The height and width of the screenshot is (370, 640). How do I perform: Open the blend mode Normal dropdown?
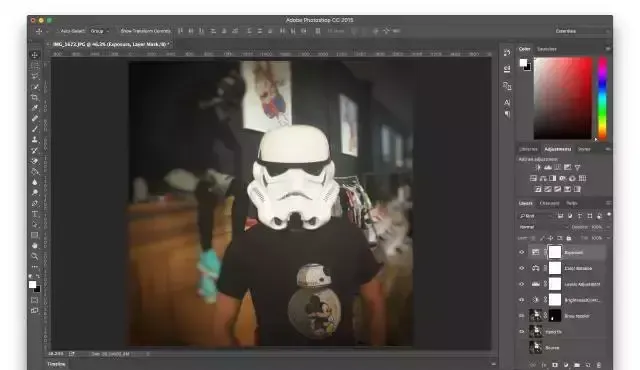click(x=543, y=227)
